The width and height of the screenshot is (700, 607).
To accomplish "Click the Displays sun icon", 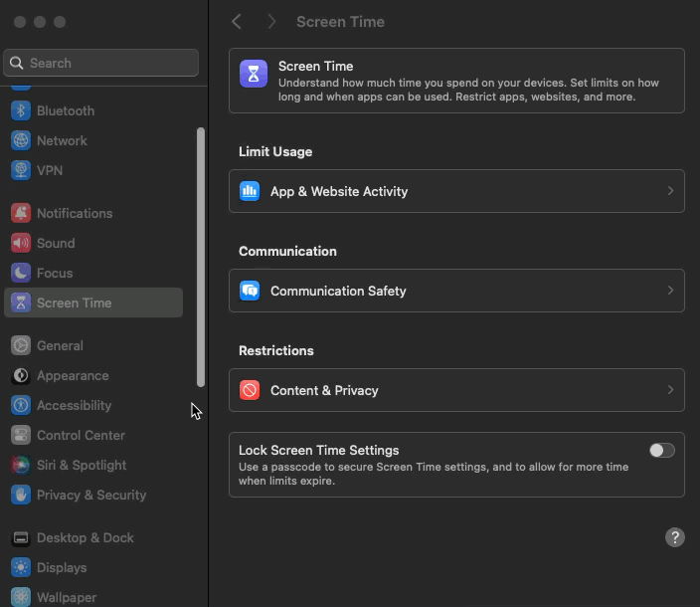I will [21, 568].
